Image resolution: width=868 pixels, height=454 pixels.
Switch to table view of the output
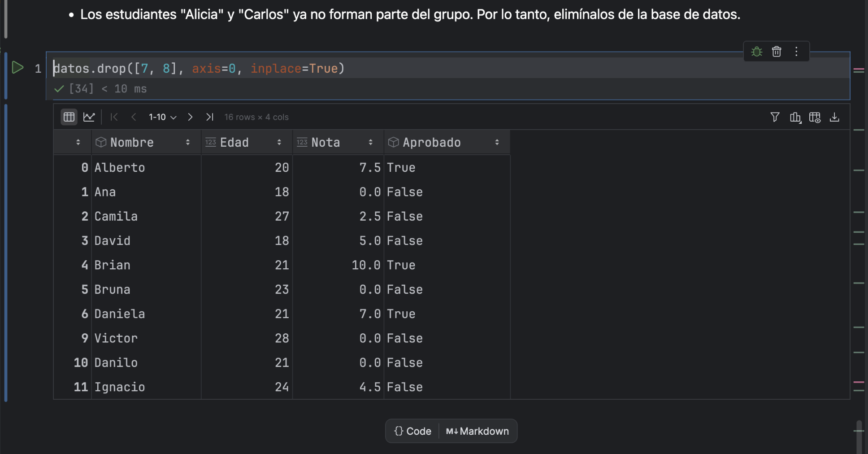point(69,117)
